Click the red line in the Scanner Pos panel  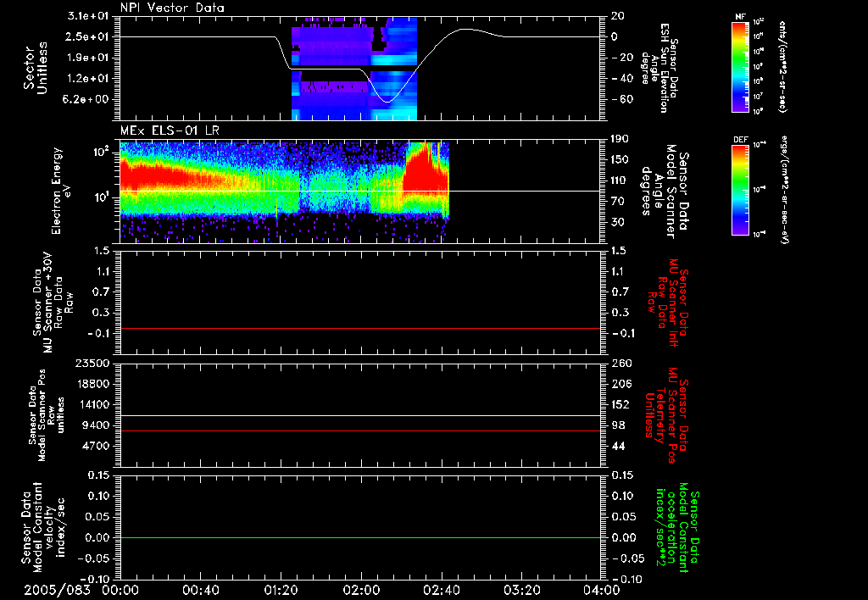(360, 431)
